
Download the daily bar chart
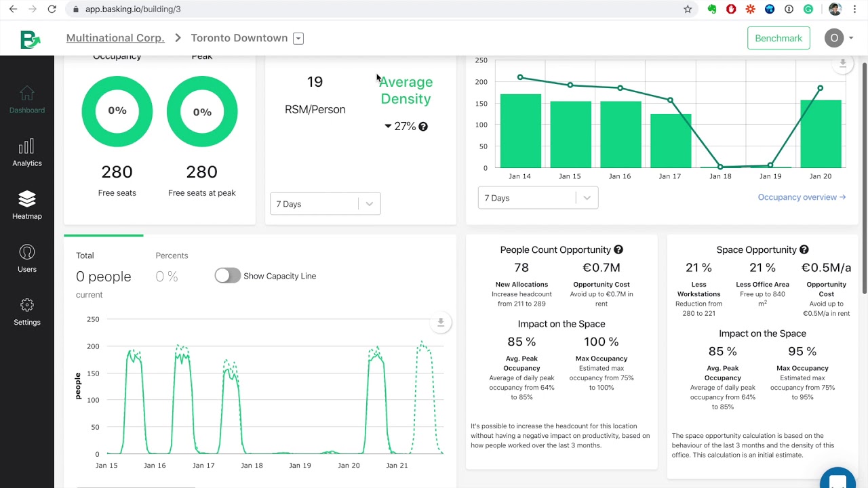(x=842, y=64)
